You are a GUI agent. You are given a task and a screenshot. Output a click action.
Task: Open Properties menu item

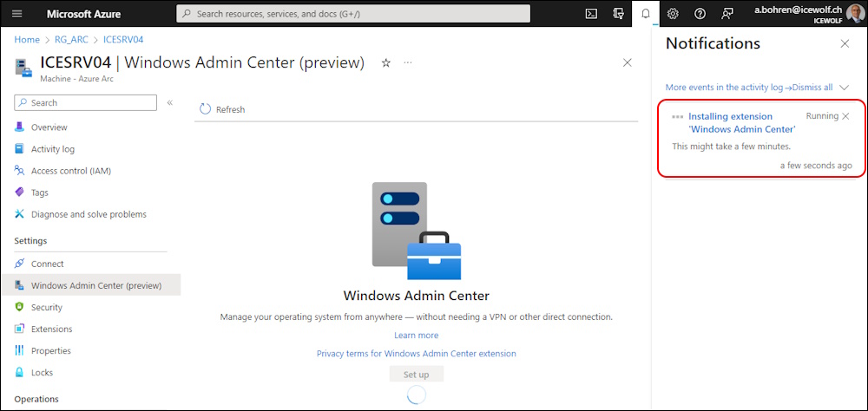[51, 350]
